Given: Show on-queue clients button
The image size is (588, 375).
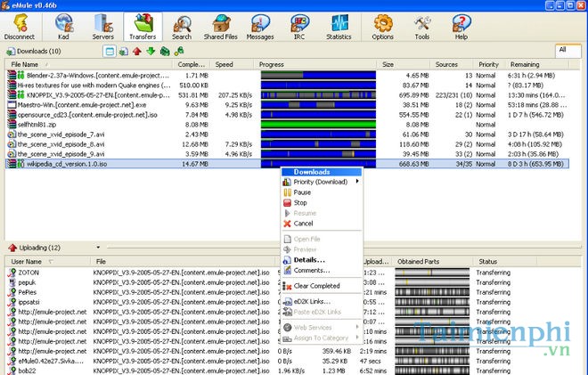Looking at the screenshot, I should 165,52.
